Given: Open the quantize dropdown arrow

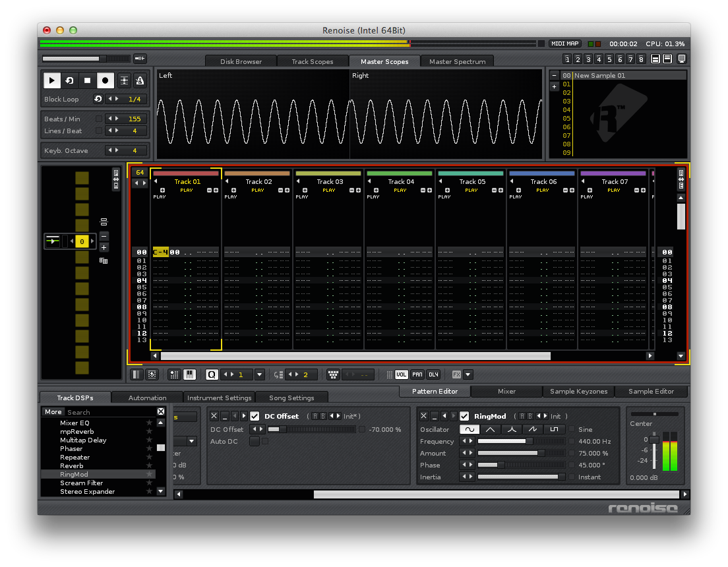Looking at the screenshot, I should (260, 374).
